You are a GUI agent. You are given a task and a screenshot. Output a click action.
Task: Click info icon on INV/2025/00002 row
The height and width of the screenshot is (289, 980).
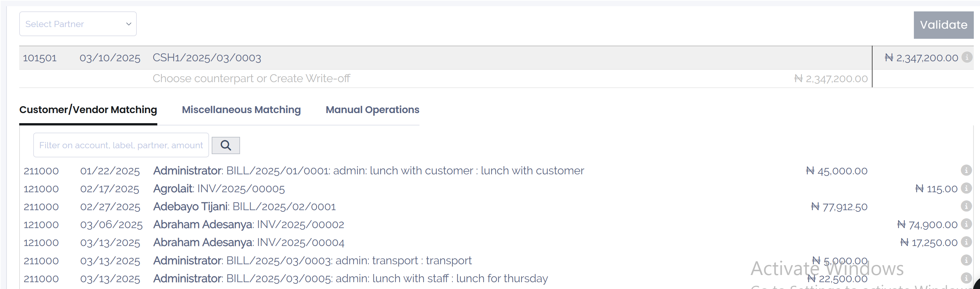point(966,224)
